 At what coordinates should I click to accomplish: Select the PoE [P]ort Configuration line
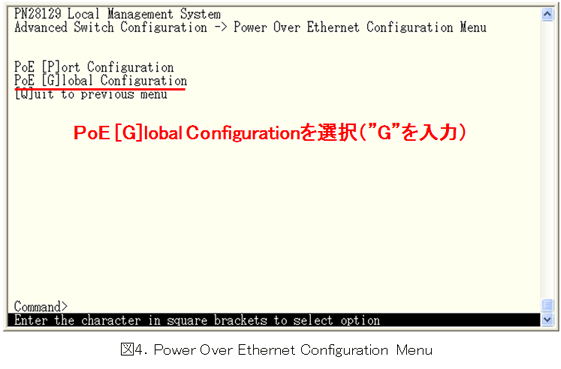pos(94,67)
